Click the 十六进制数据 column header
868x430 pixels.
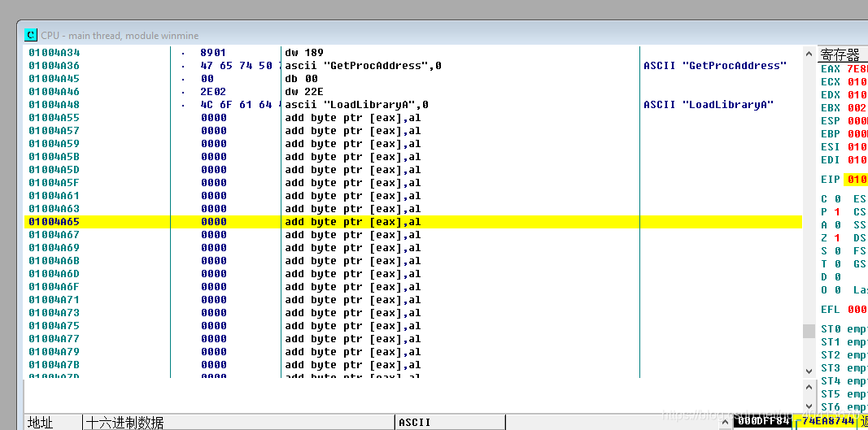click(x=238, y=423)
